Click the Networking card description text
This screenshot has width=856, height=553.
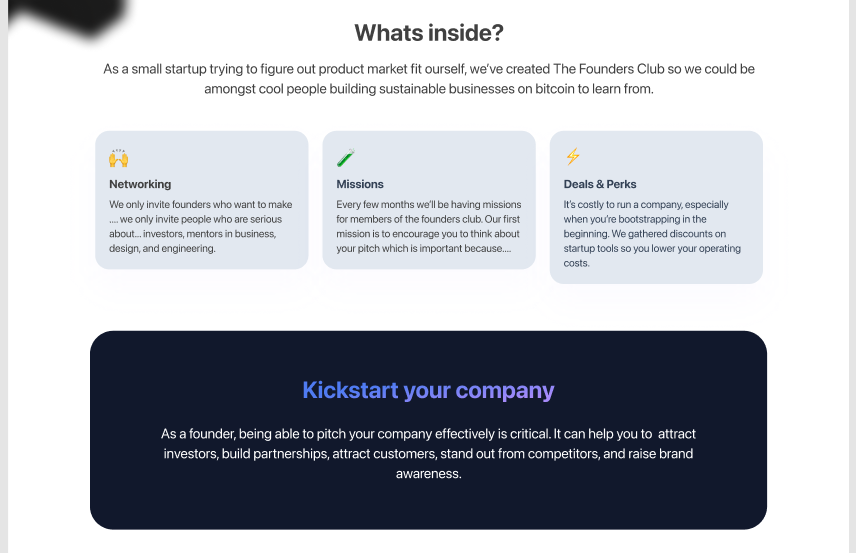coord(201,226)
